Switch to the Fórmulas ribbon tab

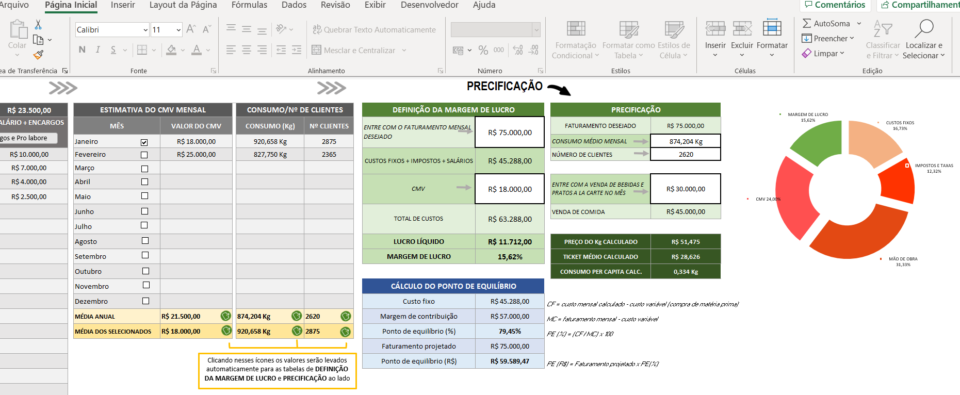(x=249, y=5)
